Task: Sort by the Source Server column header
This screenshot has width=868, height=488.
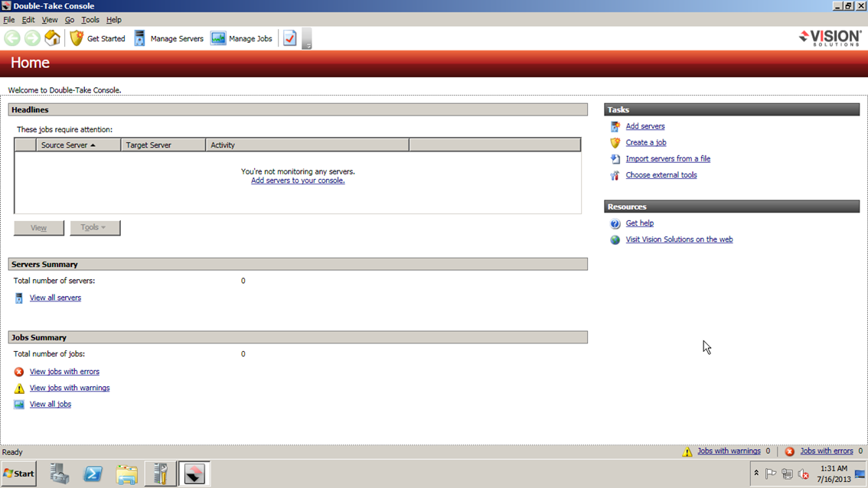Action: (79, 145)
